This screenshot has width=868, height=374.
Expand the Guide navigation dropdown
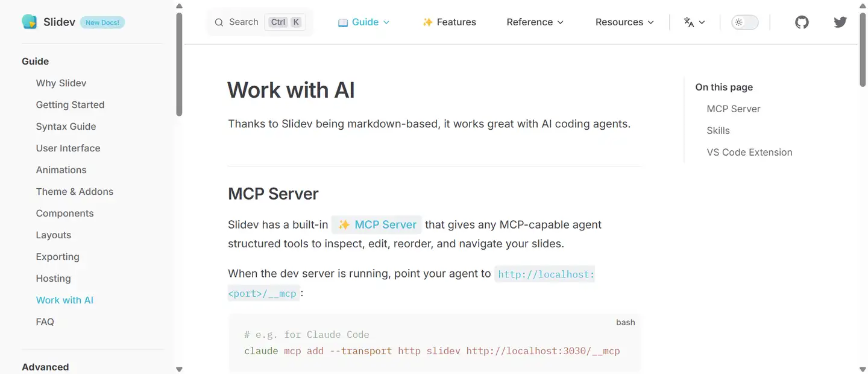point(363,22)
